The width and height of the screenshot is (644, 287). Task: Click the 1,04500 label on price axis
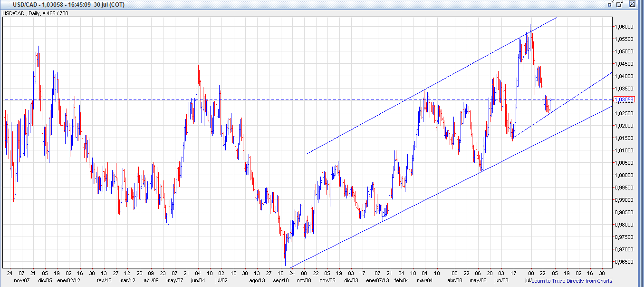[624, 64]
